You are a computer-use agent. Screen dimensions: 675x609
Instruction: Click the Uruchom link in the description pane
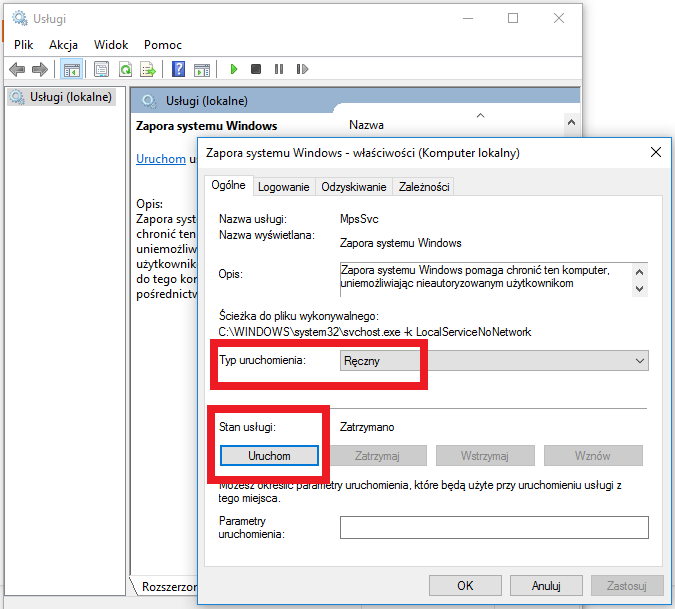pyautogui.click(x=161, y=159)
